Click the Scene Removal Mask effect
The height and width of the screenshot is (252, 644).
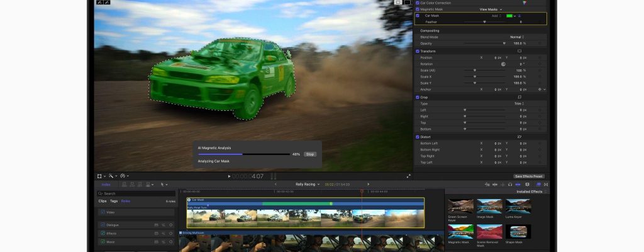click(x=489, y=232)
